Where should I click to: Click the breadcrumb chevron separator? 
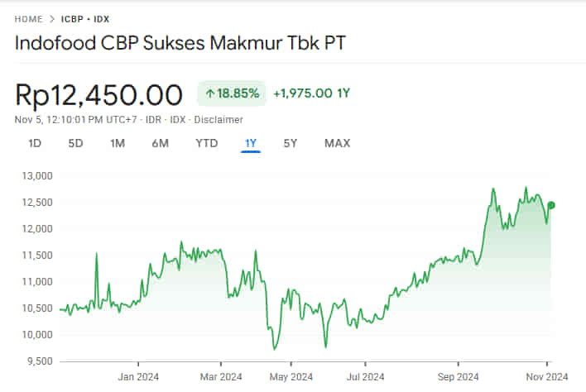click(52, 18)
